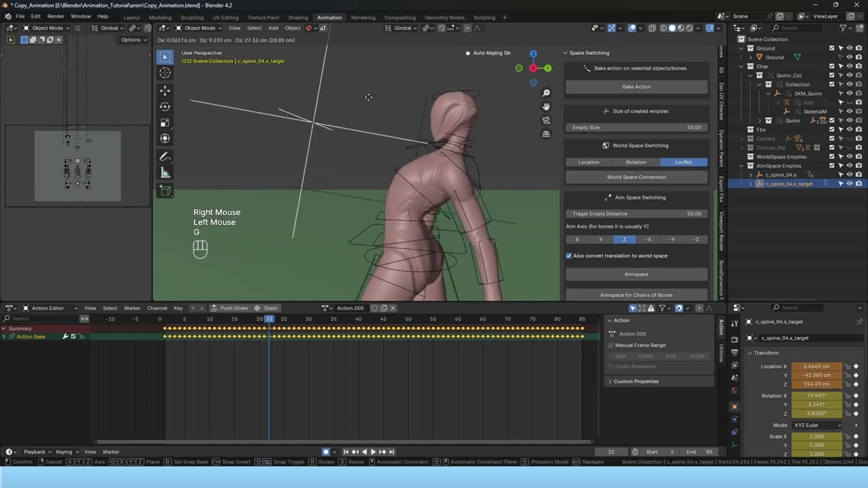This screenshot has height=488, width=868.
Task: Hide c_spine_04.x_target with eye icon
Action: click(x=850, y=184)
